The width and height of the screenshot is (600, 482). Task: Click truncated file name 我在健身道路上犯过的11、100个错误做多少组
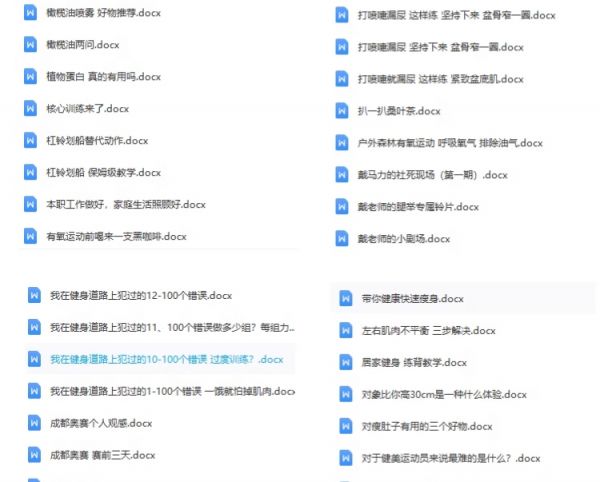172,327
